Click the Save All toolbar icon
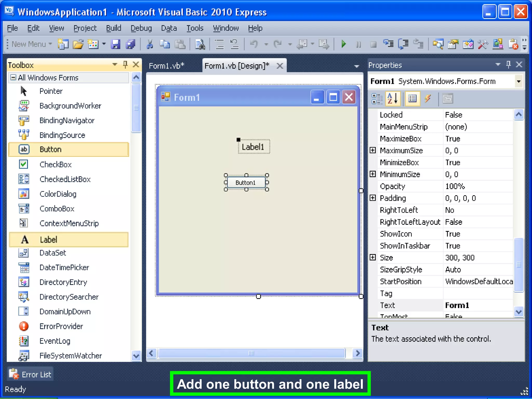 click(x=131, y=44)
